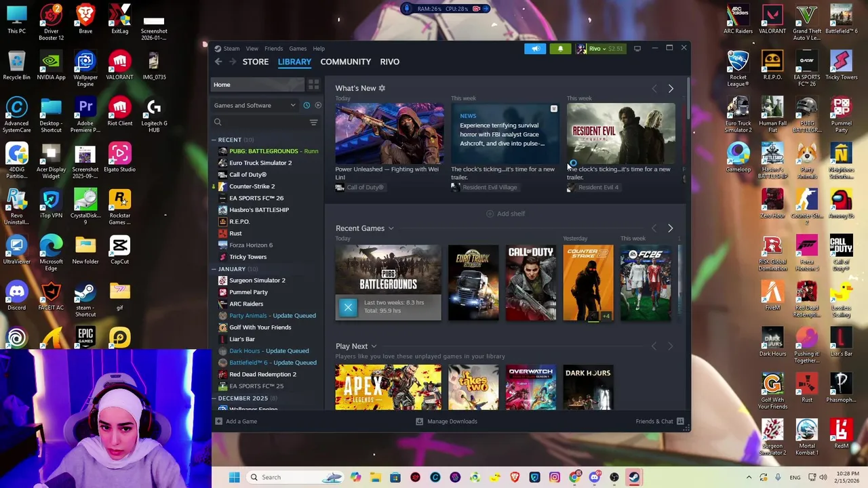Image resolution: width=868 pixels, height=488 pixels.
Task: Open It Takes Two thumbnail
Action: [473, 388]
